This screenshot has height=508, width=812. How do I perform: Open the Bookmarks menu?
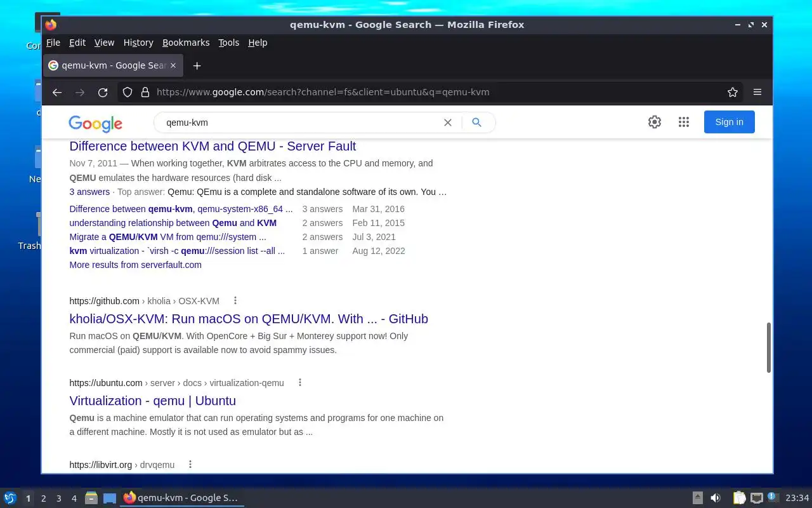point(186,43)
